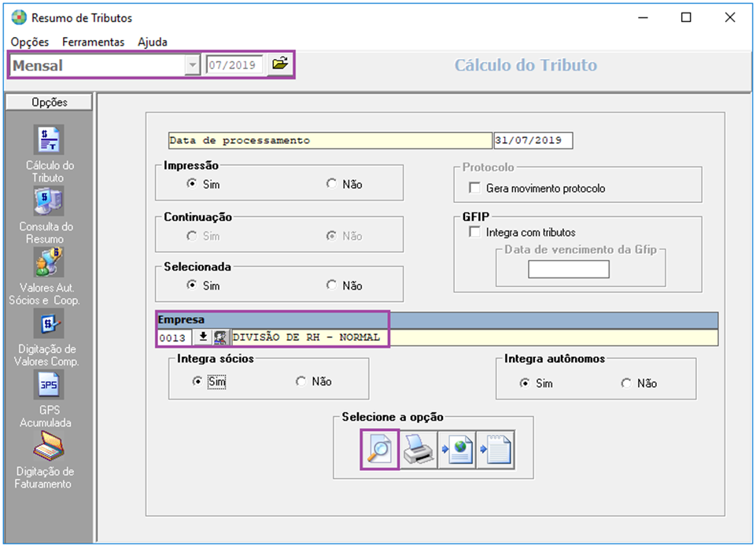Select Sim for Integra sócios
The image size is (756, 549).
pos(197,381)
